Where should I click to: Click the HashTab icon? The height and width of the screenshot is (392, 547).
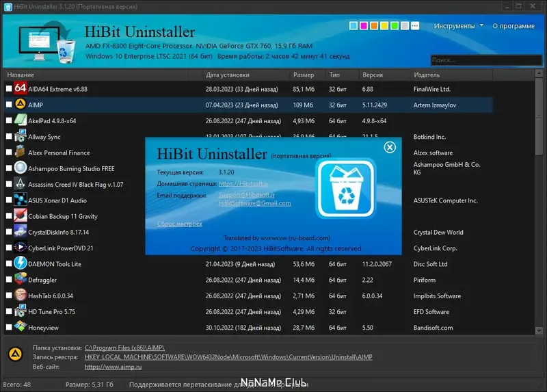(x=21, y=295)
